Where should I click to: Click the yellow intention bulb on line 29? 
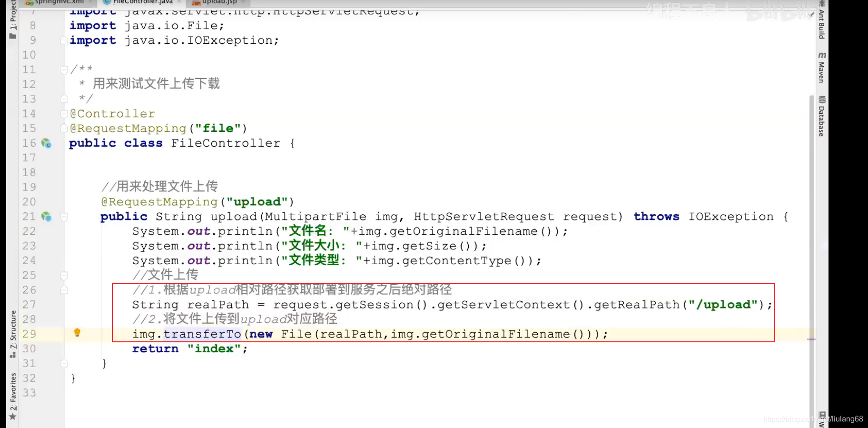pos(77,333)
